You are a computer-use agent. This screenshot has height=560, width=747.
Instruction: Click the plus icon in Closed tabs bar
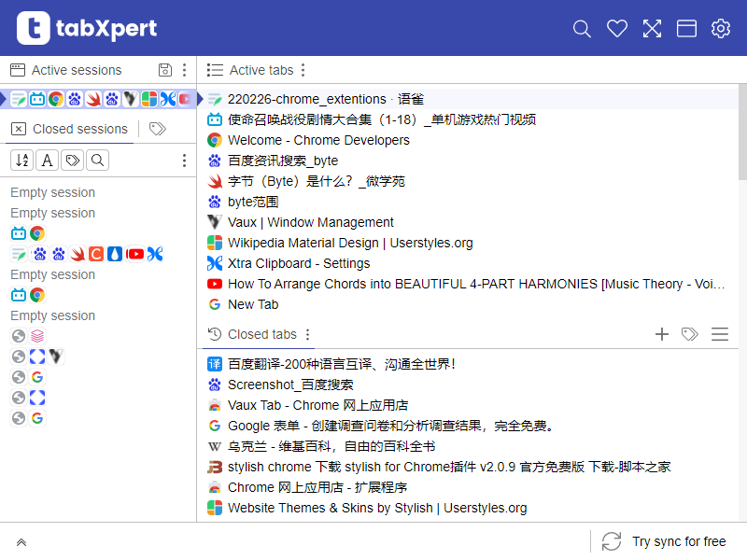coord(662,334)
